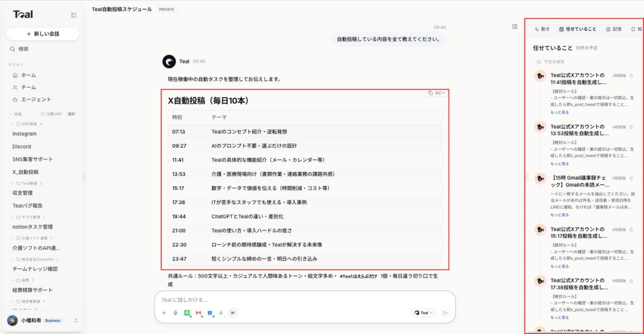Collapse the 介護ソフト連携 folder

(x=14, y=238)
